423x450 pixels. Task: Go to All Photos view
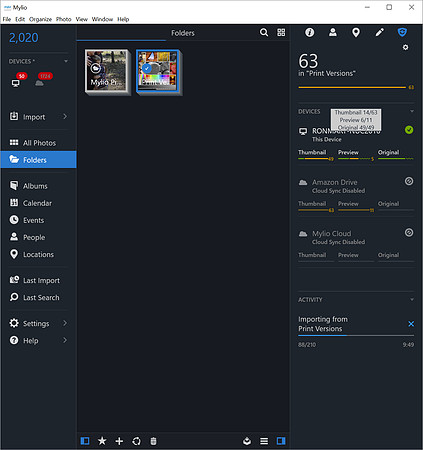point(38,143)
